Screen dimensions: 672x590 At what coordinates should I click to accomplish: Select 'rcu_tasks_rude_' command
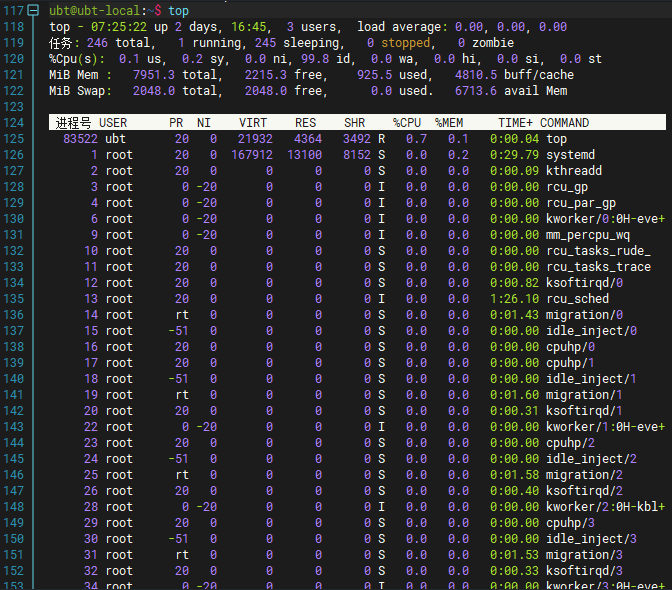click(598, 251)
